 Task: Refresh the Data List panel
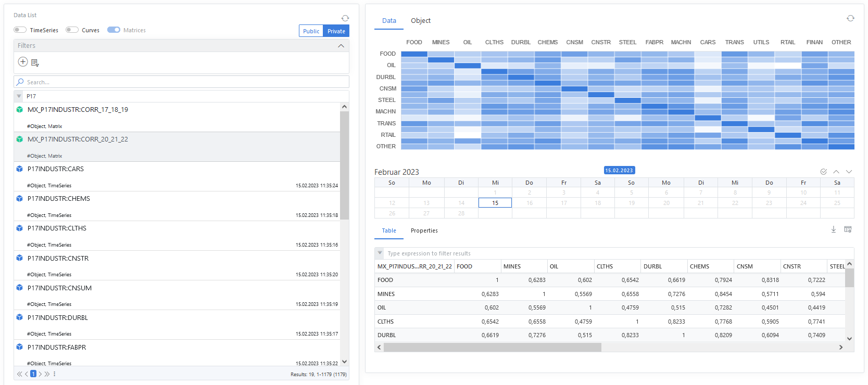[x=345, y=18]
